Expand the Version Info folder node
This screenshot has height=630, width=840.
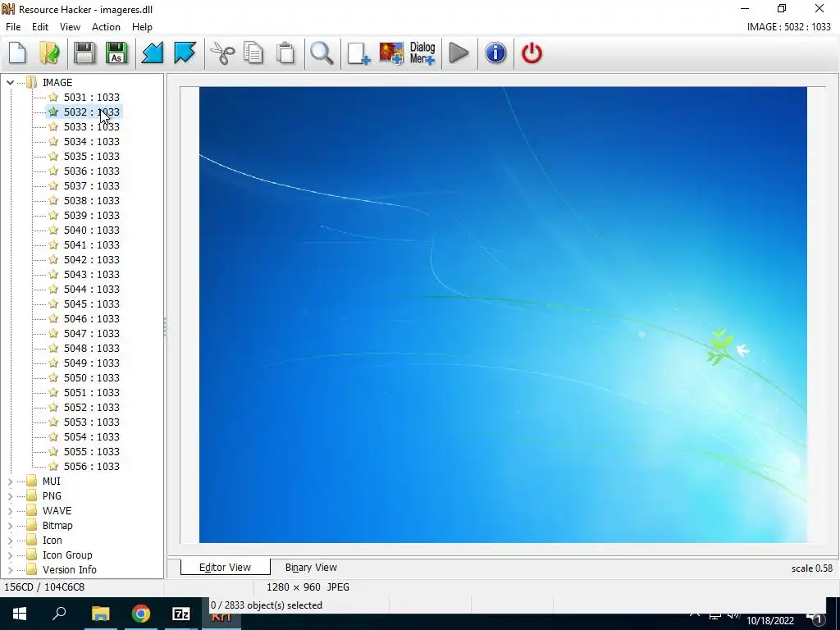pos(10,570)
